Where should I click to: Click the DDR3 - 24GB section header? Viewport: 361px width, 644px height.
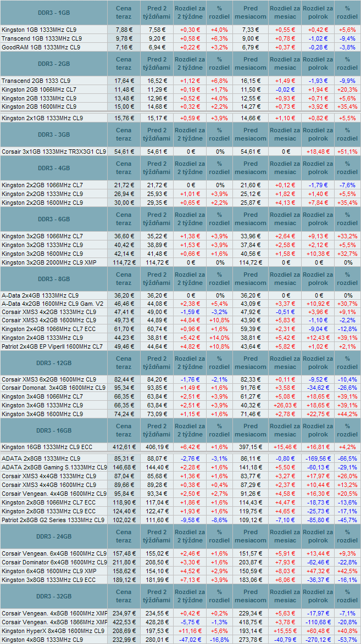coord(54,536)
